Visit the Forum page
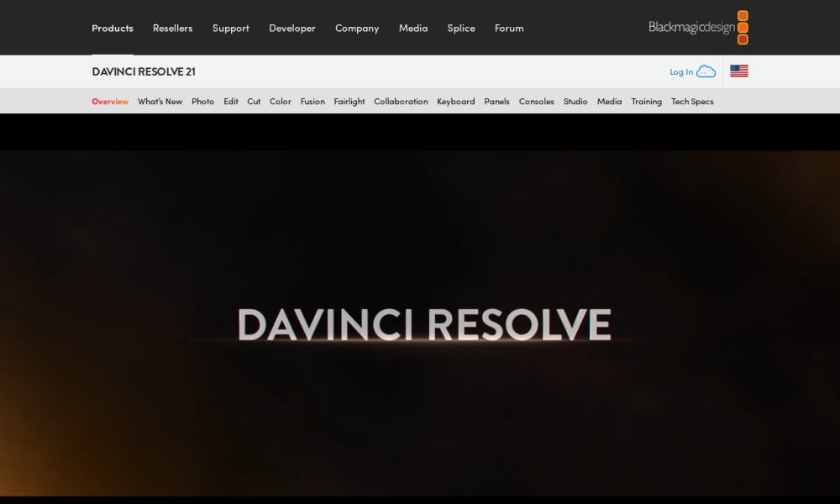This screenshot has width=840, height=504. click(509, 28)
